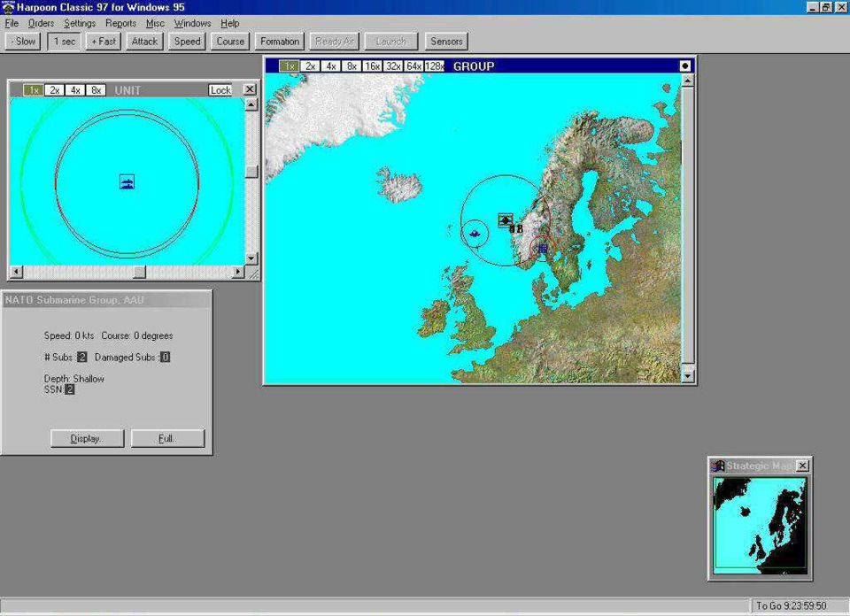850x616 pixels.
Task: Open the Reports menu
Action: pyautogui.click(x=121, y=23)
